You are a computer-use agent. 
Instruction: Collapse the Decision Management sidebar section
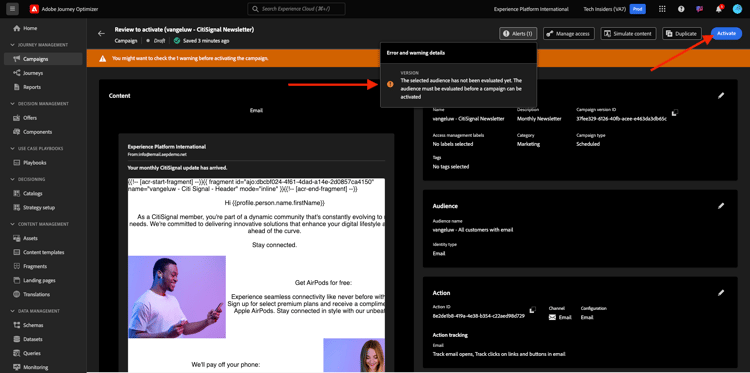[x=13, y=104]
